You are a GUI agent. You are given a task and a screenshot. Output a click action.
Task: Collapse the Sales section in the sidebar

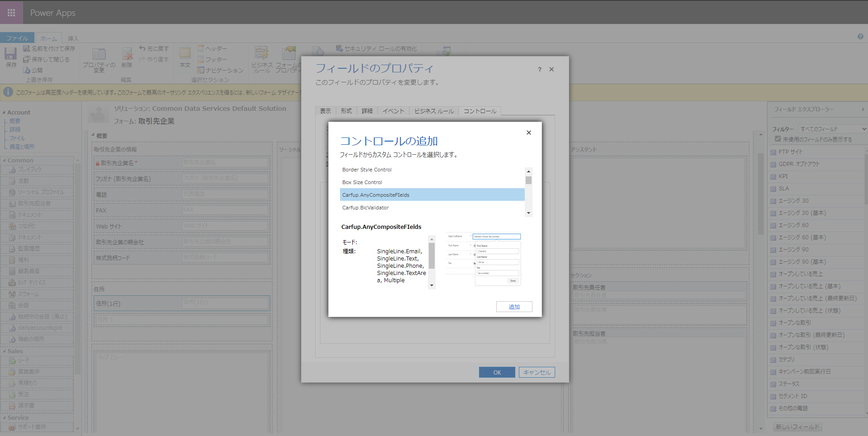point(5,351)
